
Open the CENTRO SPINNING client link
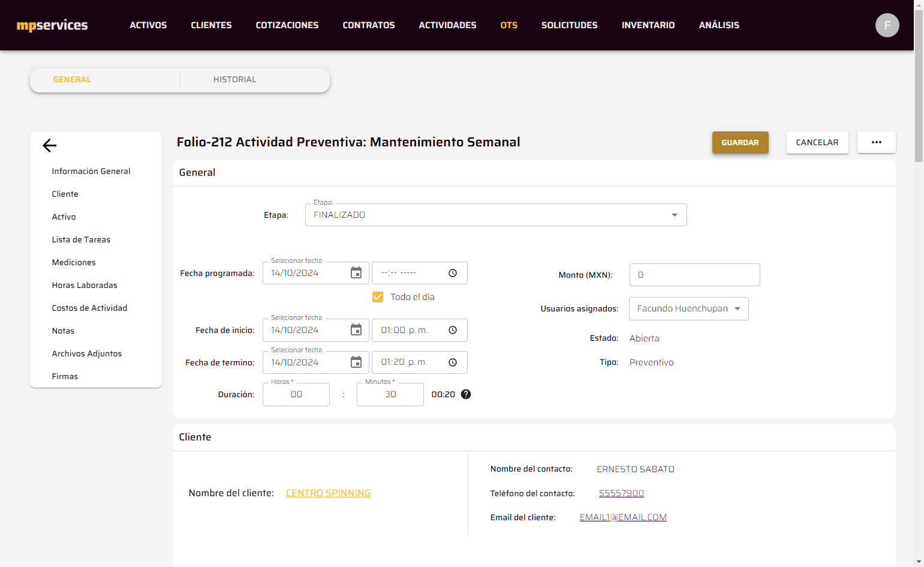click(x=328, y=493)
